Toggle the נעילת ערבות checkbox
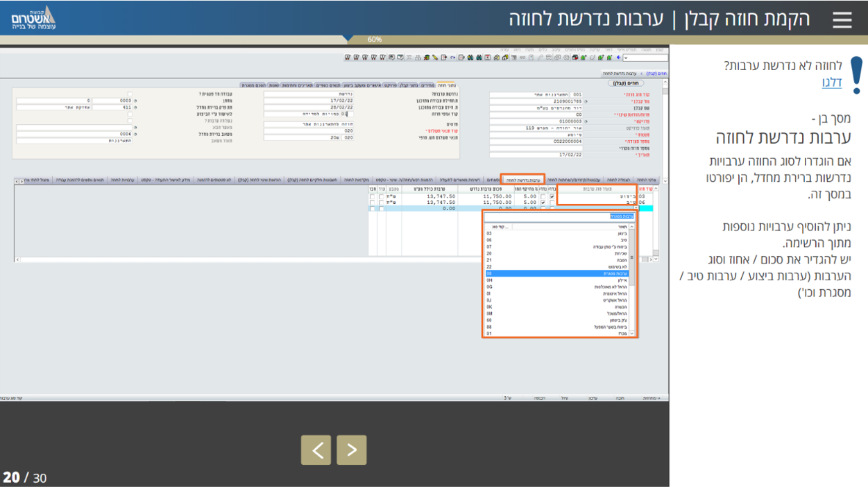868x487 pixels. pyautogui.click(x=130, y=121)
